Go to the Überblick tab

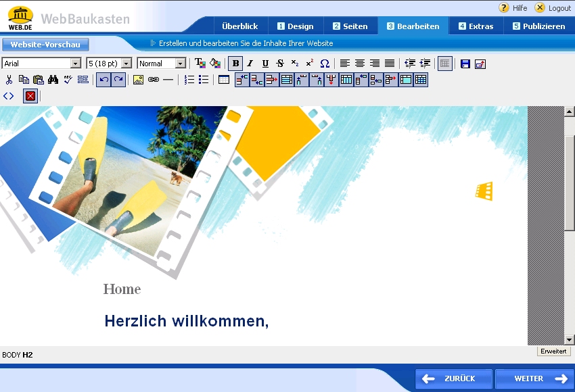tap(240, 26)
